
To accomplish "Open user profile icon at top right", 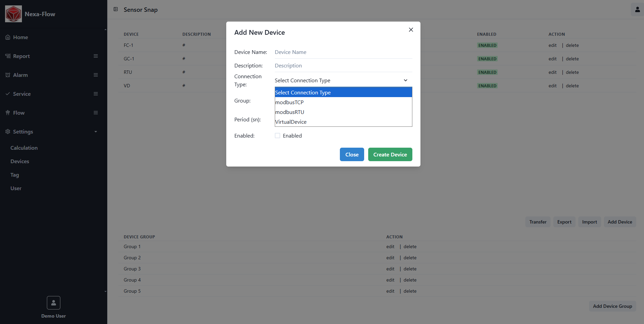I will click(x=637, y=9).
